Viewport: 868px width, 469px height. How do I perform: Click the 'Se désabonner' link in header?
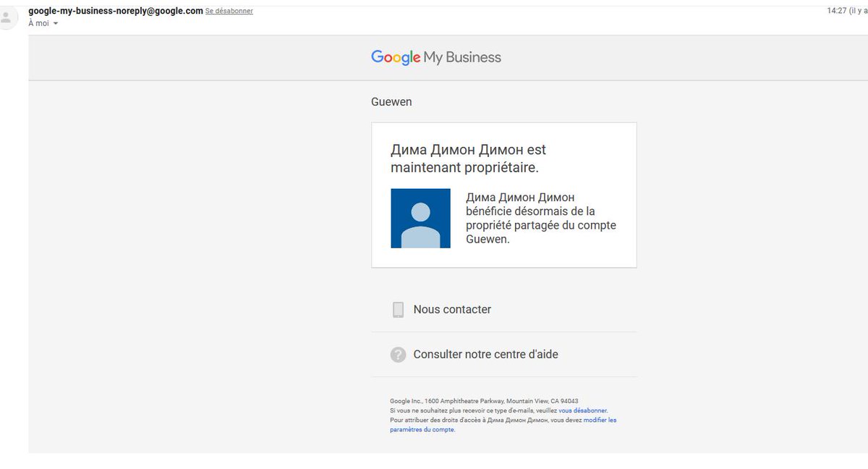click(x=229, y=12)
